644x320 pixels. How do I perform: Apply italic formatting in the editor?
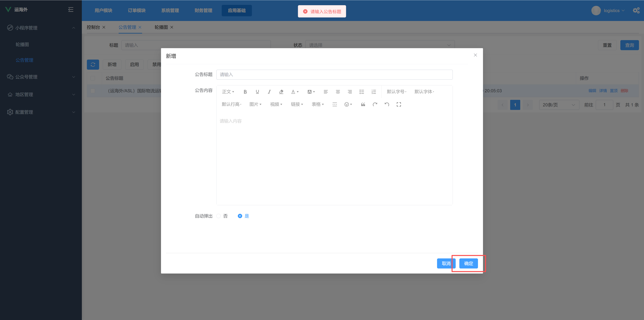pyautogui.click(x=269, y=92)
